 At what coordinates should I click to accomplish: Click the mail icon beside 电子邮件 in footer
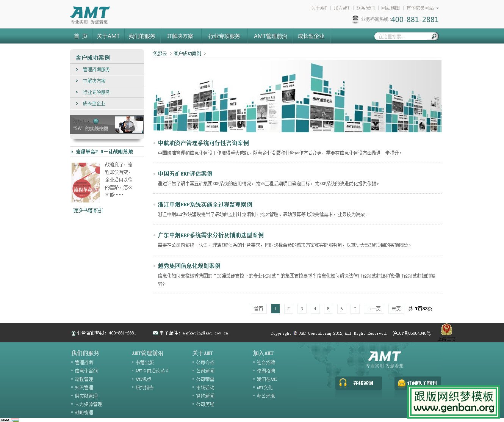(x=155, y=333)
